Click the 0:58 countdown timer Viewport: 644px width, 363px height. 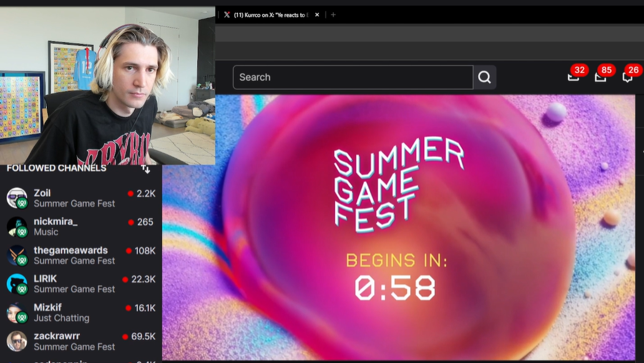(x=395, y=288)
